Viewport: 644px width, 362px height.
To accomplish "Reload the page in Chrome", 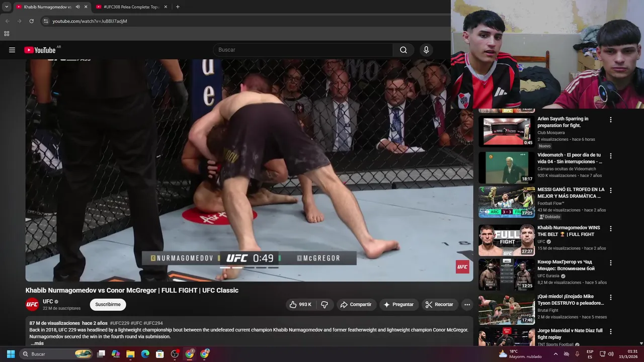I will point(31,21).
